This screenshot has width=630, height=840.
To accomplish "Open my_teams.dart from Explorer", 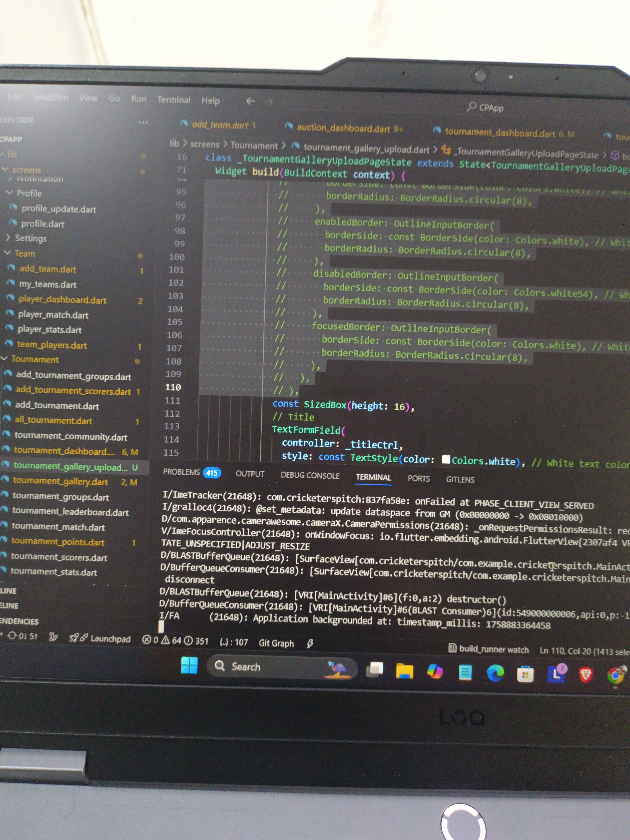I will pyautogui.click(x=48, y=284).
